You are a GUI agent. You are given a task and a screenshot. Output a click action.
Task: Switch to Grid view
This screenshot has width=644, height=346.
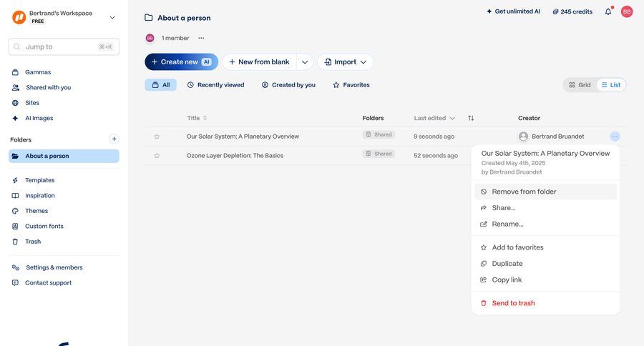tap(580, 85)
